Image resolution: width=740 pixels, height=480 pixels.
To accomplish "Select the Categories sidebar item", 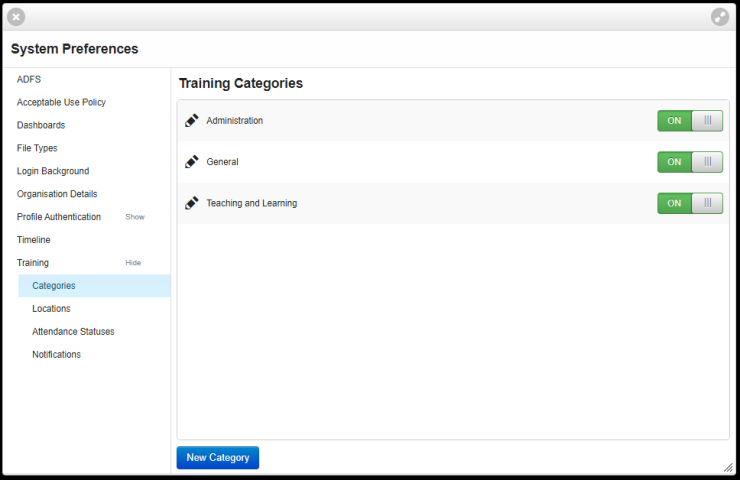I will [x=94, y=286].
